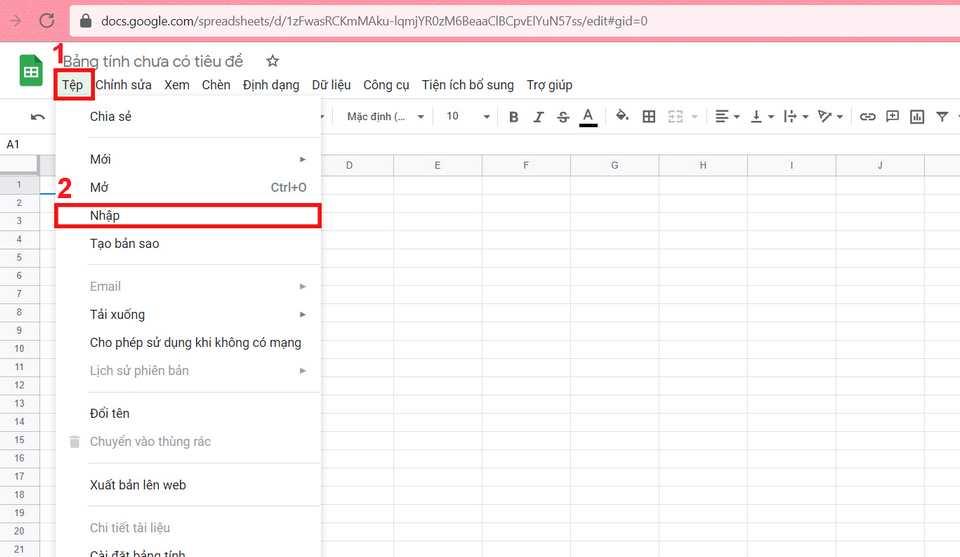The width and height of the screenshot is (960, 557).
Task: Click Tạo bản sao menu entry
Action: coord(124,243)
